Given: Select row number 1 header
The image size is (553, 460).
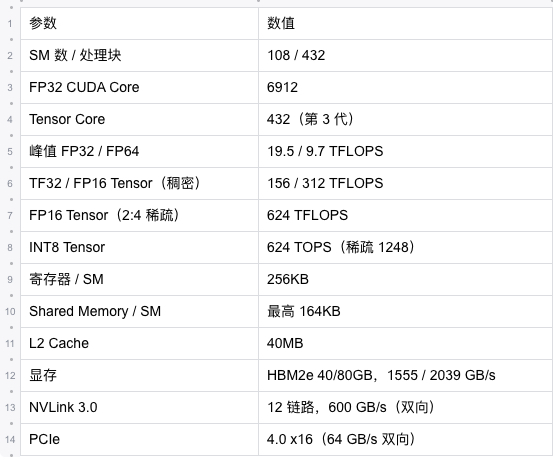Looking at the screenshot, I should point(10,24).
